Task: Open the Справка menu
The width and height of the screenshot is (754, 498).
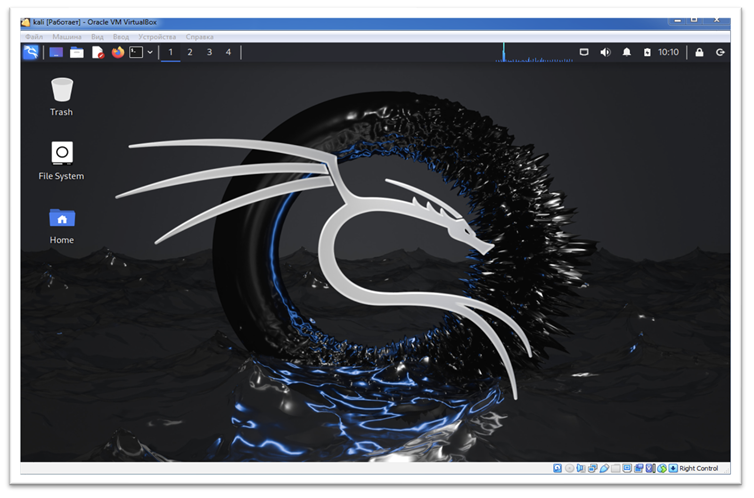Action: pos(200,37)
